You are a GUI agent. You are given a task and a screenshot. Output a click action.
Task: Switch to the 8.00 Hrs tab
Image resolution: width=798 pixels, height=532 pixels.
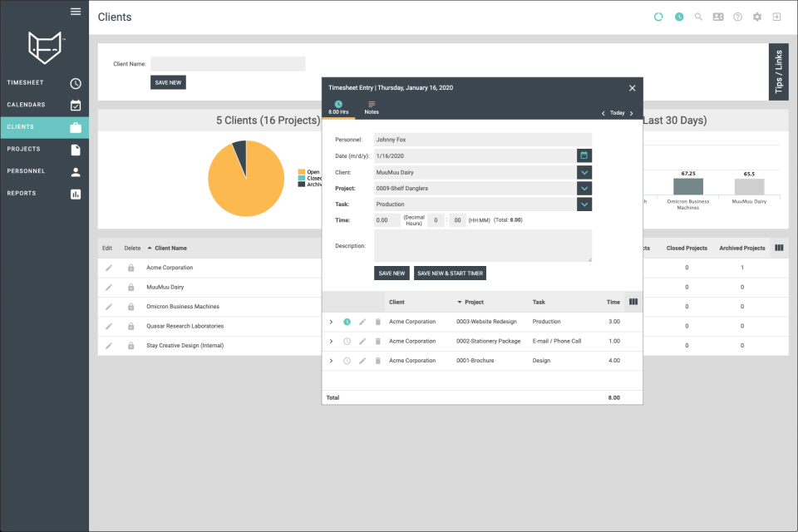pos(338,108)
